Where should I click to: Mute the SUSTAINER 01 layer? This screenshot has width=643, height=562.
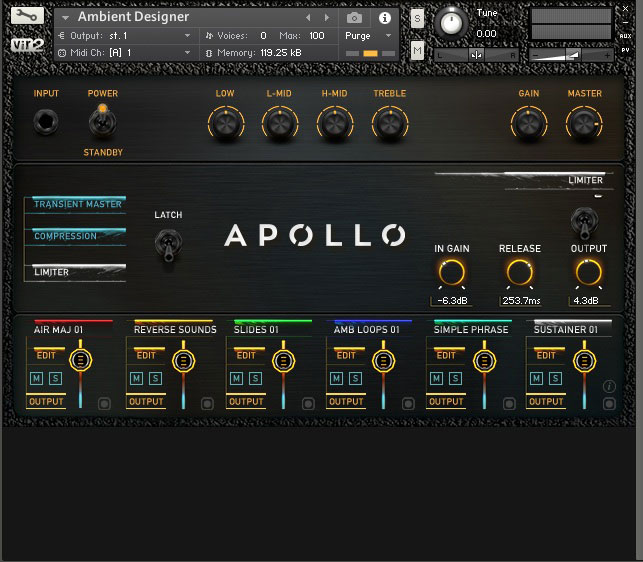point(536,378)
